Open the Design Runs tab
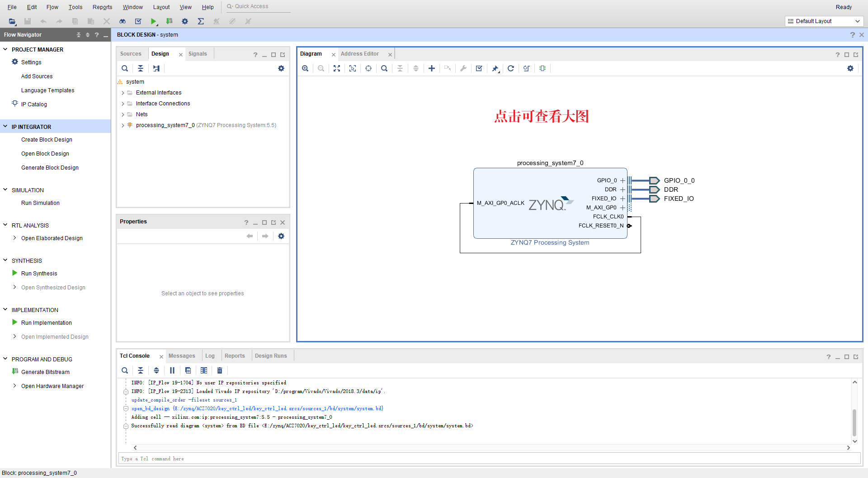The height and width of the screenshot is (478, 868). pos(271,356)
